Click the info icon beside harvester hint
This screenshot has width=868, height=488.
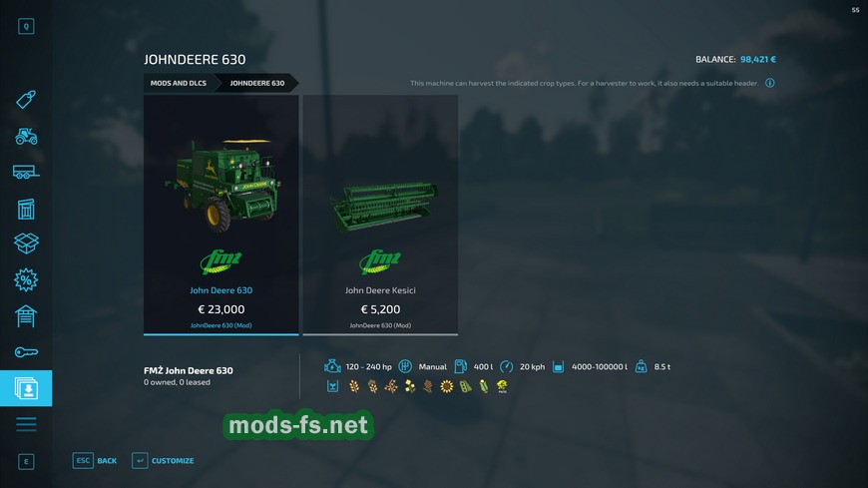(x=770, y=83)
